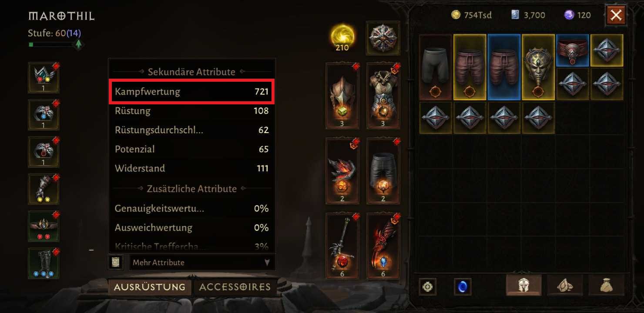Select the equipped helmet slot
Image resolution: width=644 pixels, height=313 pixels.
point(342,96)
